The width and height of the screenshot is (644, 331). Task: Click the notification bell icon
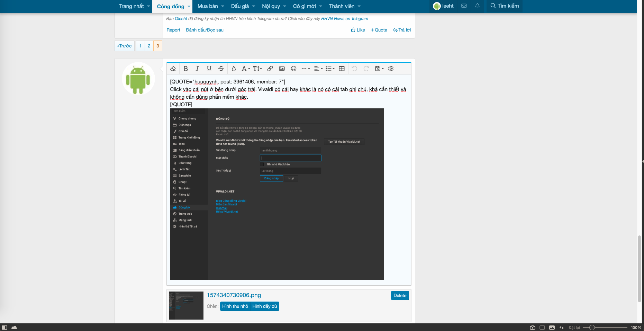click(x=477, y=6)
